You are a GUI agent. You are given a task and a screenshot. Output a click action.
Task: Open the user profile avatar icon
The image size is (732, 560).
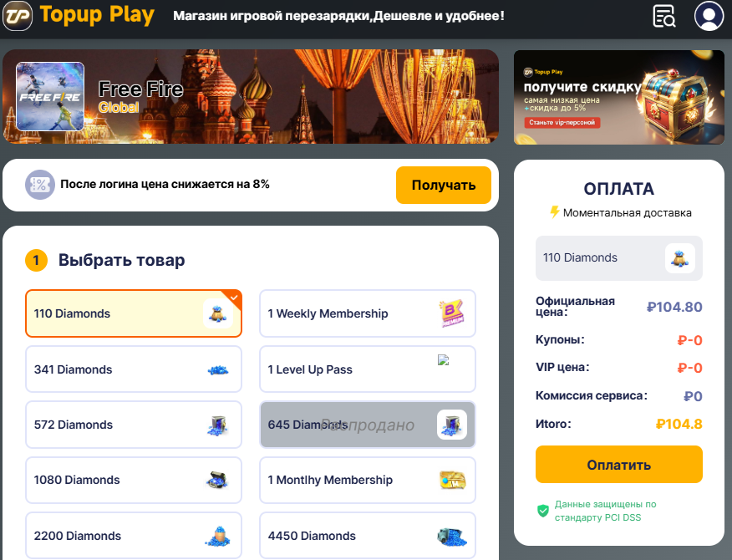tap(709, 16)
